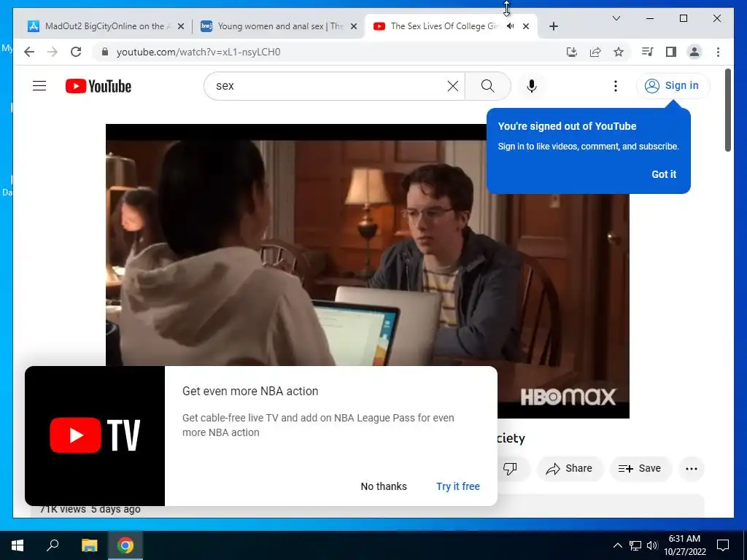Bookmark this page with star icon

click(x=619, y=52)
